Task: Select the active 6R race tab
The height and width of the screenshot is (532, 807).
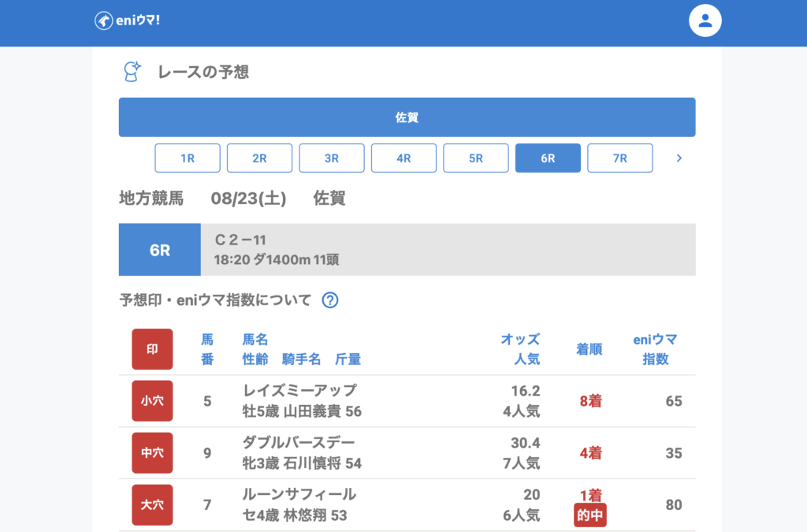Action: pyautogui.click(x=548, y=158)
